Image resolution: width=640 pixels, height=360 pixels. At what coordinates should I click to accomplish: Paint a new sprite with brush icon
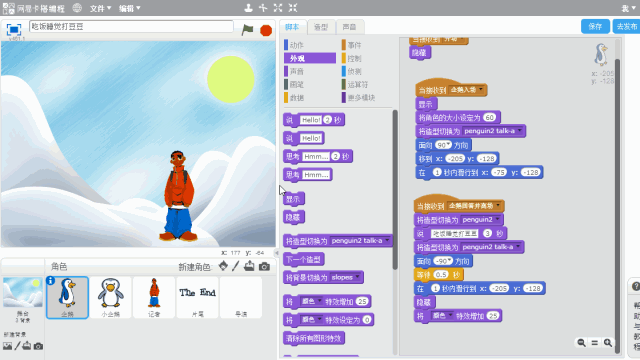(x=236, y=266)
